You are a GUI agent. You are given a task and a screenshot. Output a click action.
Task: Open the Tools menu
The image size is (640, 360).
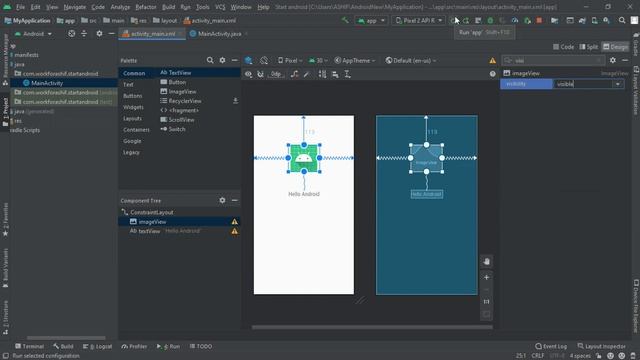[202, 7]
